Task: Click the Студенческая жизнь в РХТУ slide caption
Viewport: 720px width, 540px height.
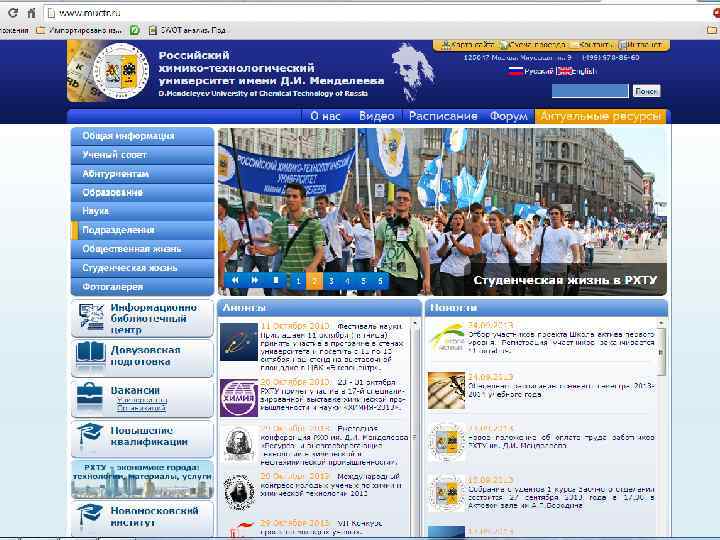Action: [565, 280]
